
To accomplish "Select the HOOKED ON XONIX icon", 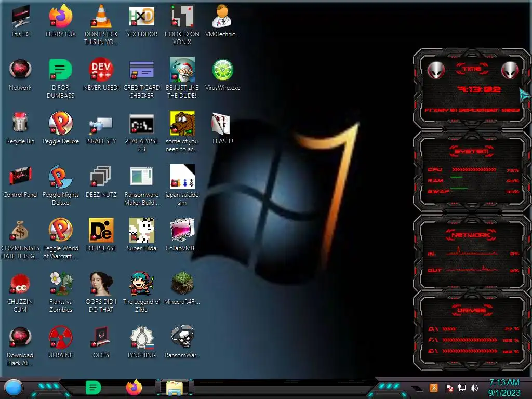I will click(182, 24).
